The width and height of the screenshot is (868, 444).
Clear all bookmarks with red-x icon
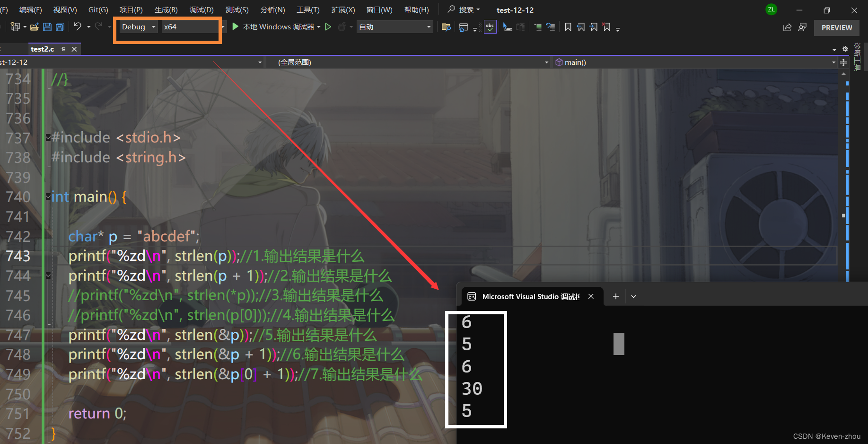[x=606, y=27]
